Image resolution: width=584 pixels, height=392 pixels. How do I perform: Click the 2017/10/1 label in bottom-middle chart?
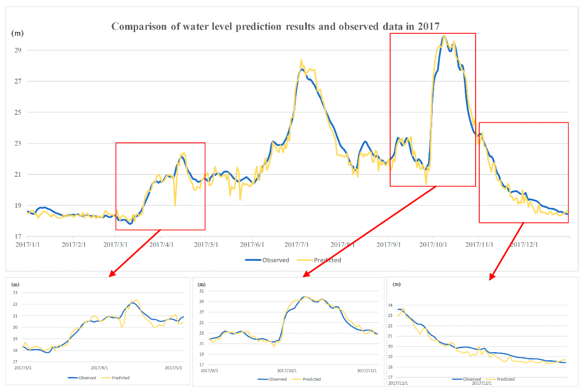coord(287,370)
